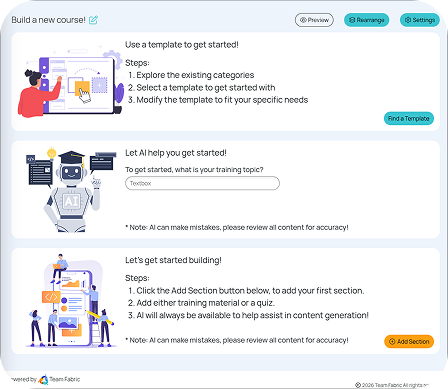
Task: Focus the training topic textbox
Action: (202, 183)
